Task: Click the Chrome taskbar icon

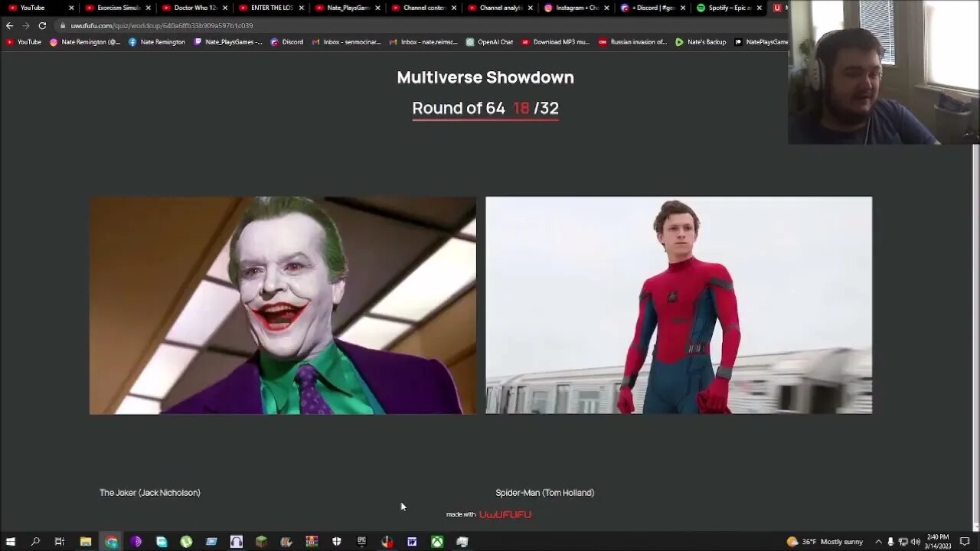Action: [112, 542]
